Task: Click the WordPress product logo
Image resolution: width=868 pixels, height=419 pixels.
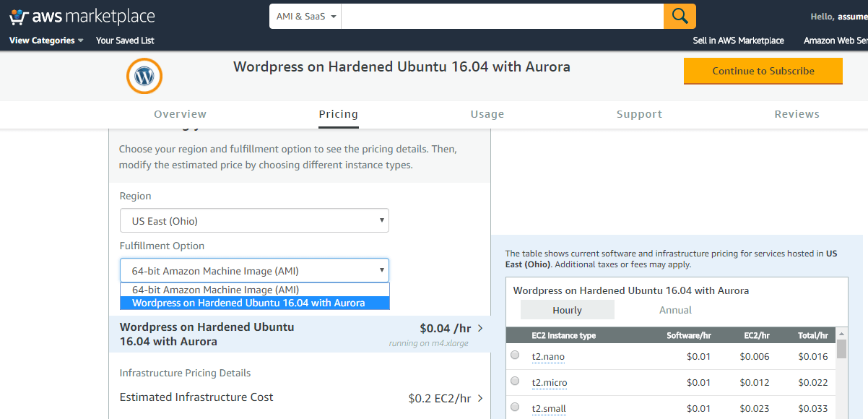Action: 144,76
